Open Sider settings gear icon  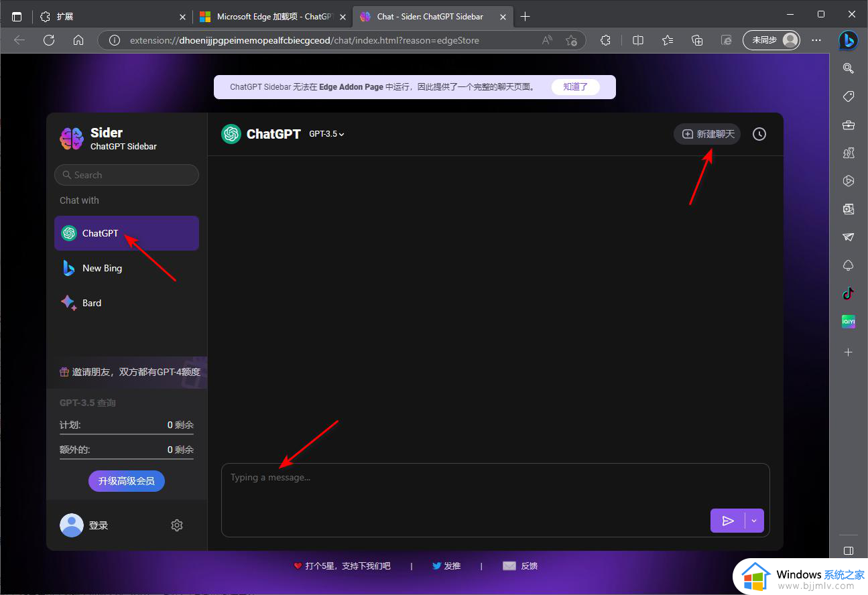pyautogui.click(x=177, y=525)
